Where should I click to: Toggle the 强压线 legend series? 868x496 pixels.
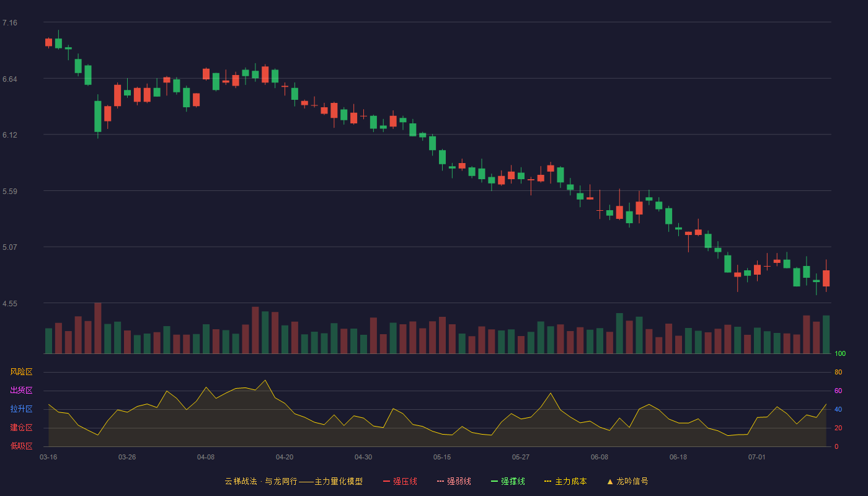[400, 481]
